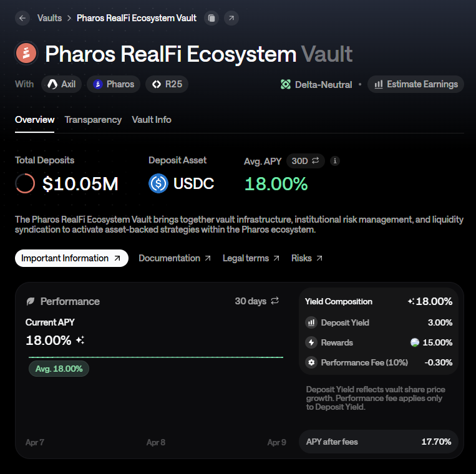This screenshot has width=476, height=474.
Task: Click the Performance Fee -0.30% value
Action: tap(439, 362)
